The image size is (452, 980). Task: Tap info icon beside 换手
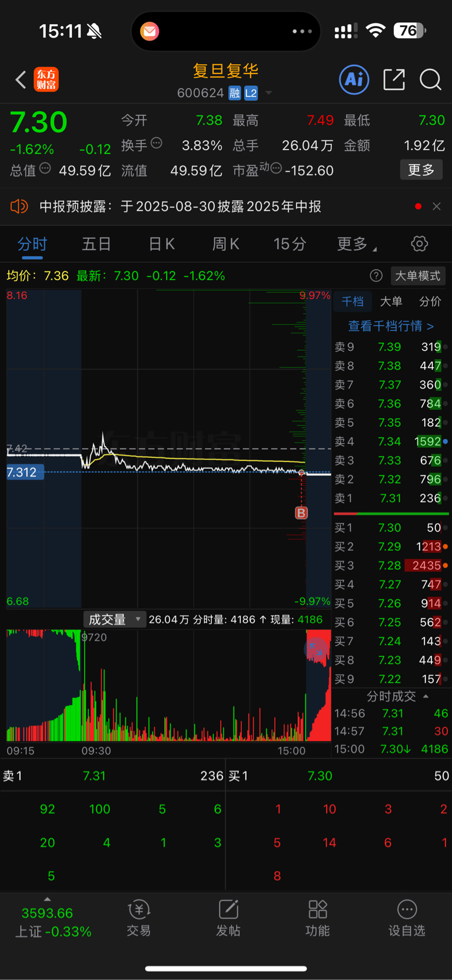pyautogui.click(x=157, y=142)
